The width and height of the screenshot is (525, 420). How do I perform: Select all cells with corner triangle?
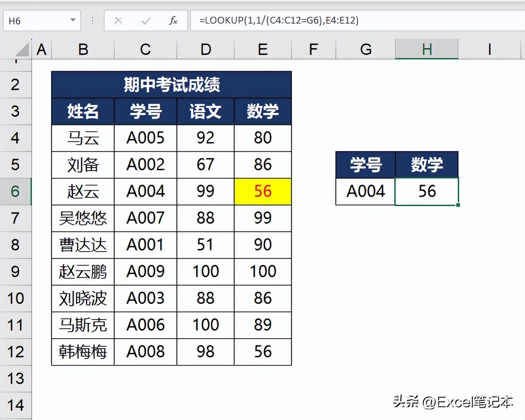23,50
